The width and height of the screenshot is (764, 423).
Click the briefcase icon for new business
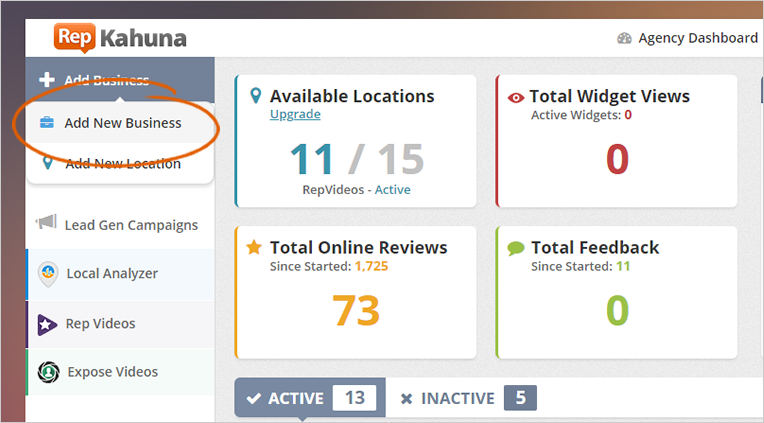tap(46, 124)
